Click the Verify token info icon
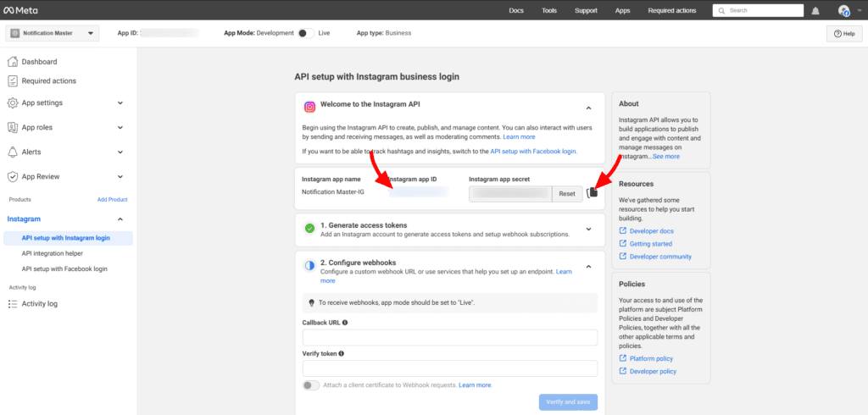Screen dimensions: 868x415 pos(341,353)
